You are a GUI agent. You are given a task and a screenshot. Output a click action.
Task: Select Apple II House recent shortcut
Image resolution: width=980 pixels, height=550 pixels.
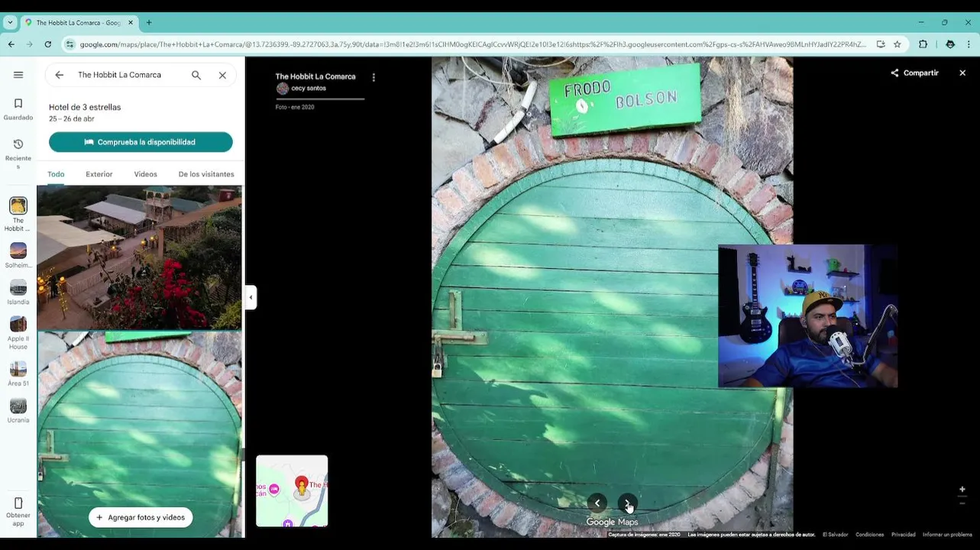(18, 333)
